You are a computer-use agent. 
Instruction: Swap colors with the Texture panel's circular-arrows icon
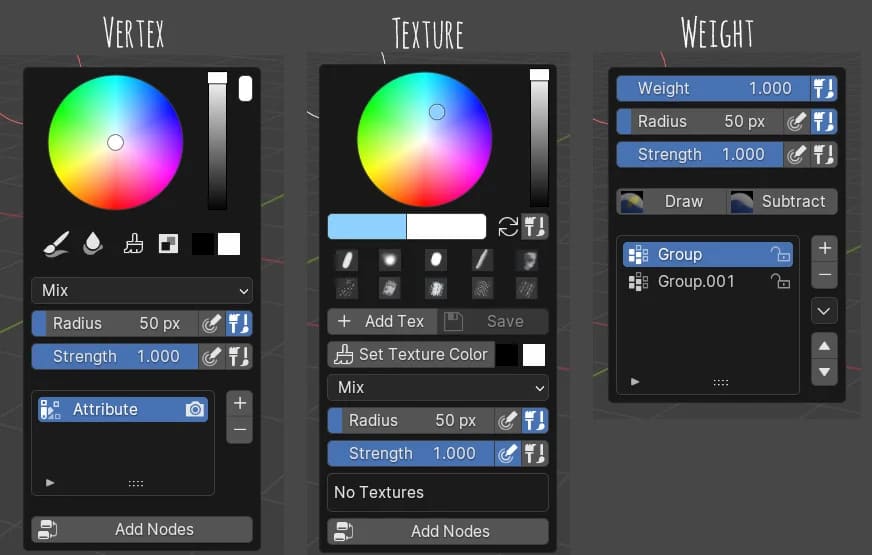click(508, 226)
